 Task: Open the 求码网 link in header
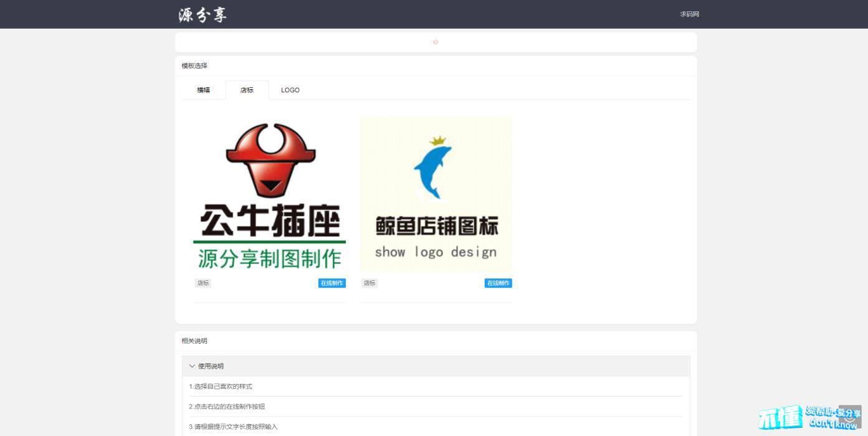tap(689, 14)
